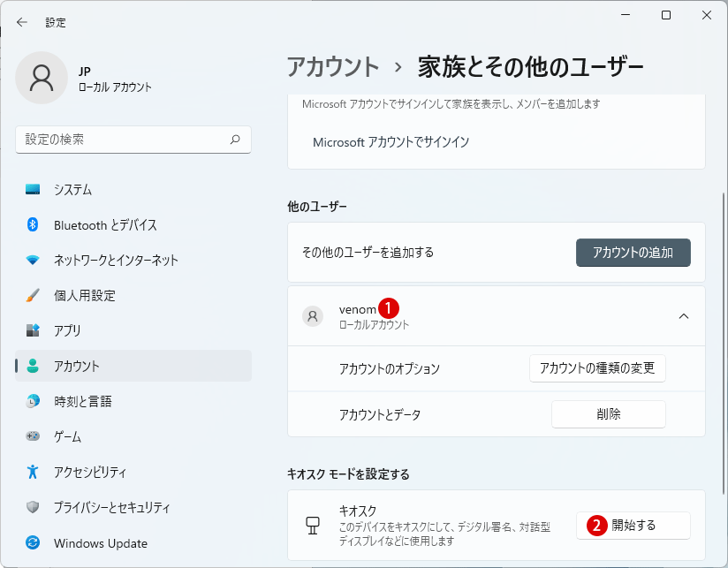Click the search magnifier icon
This screenshot has width=728, height=568.
(x=235, y=140)
